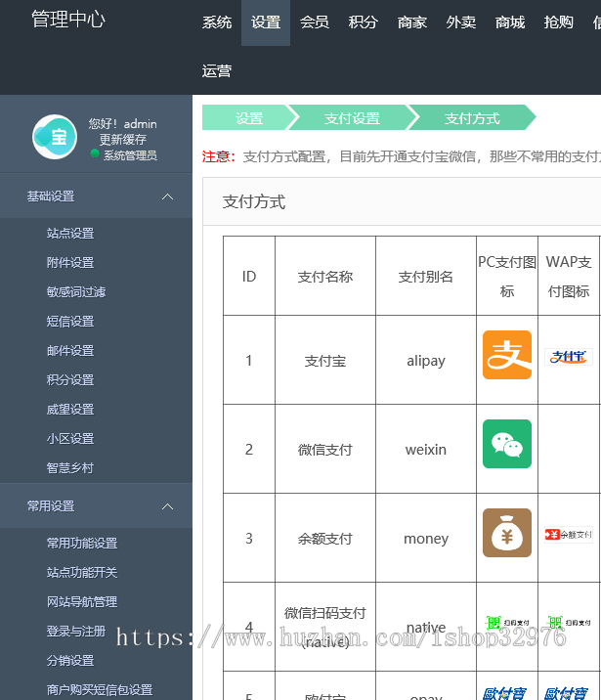Open the 设置 top menu
601x700 pixels.
point(266,22)
